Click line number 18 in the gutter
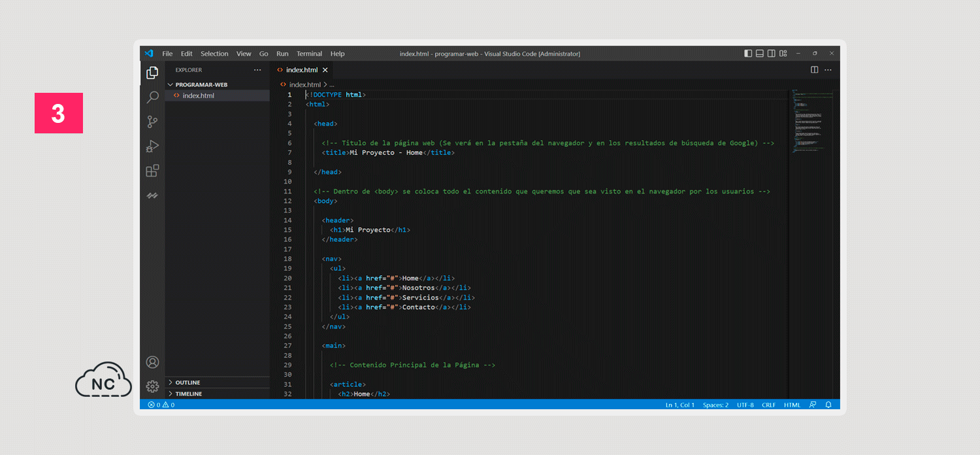 (288, 259)
